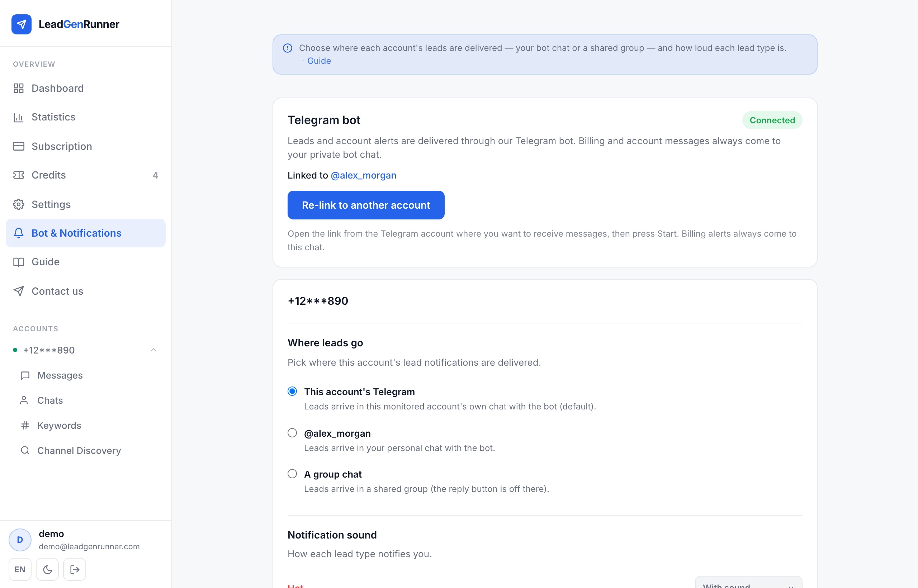Open the Subscription page
Viewport: 918px width, 588px height.
(x=86, y=146)
